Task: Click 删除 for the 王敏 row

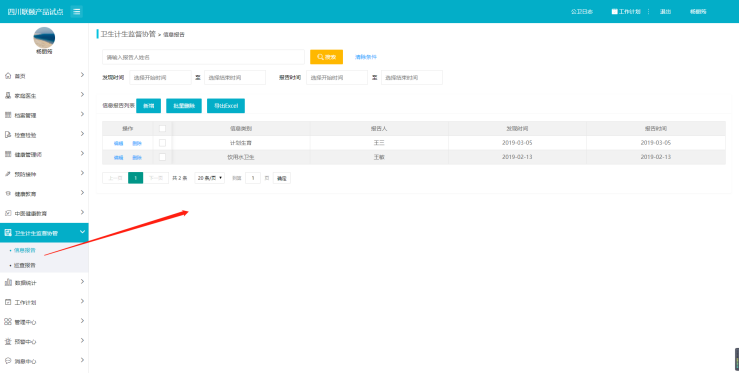Action: 137,157
